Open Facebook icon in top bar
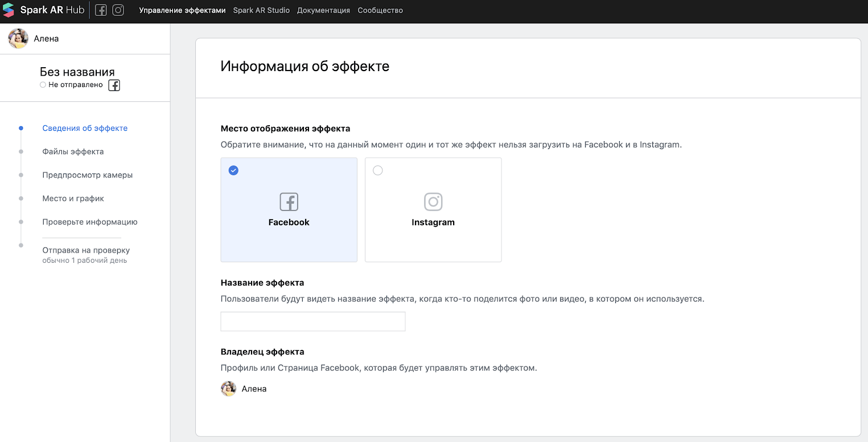868x442 pixels. [x=101, y=10]
